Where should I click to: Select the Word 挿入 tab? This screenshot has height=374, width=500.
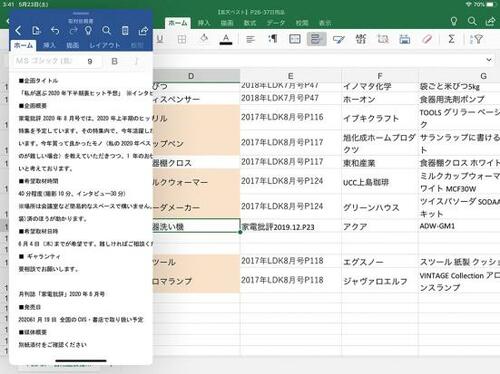coord(49,45)
